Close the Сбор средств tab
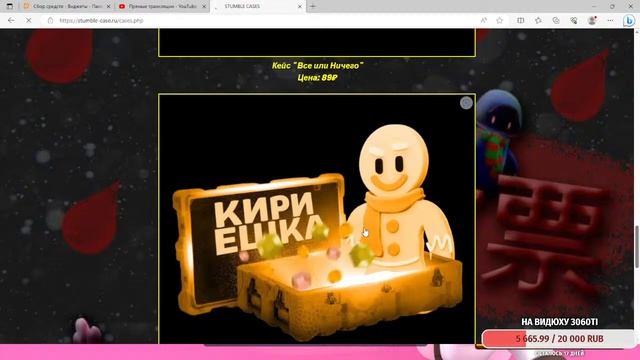Screen dimensions: 640x360 [108, 7]
